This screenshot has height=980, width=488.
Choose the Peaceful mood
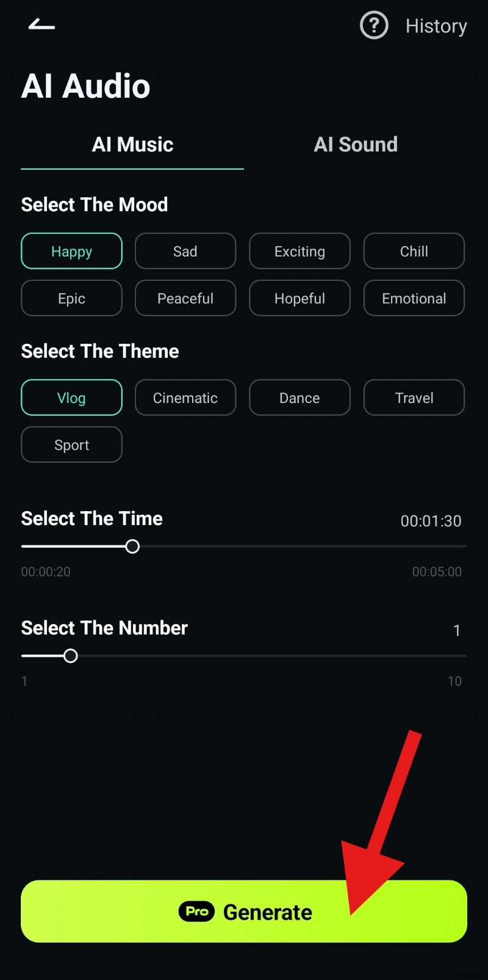point(185,298)
